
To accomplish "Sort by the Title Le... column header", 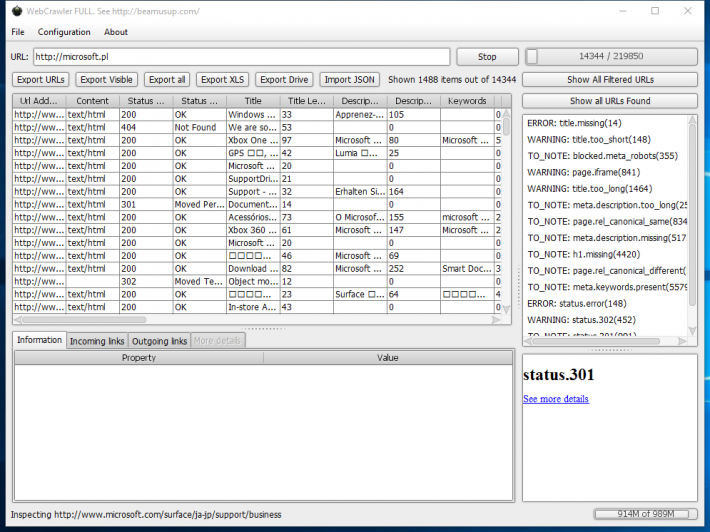I will pos(307,101).
